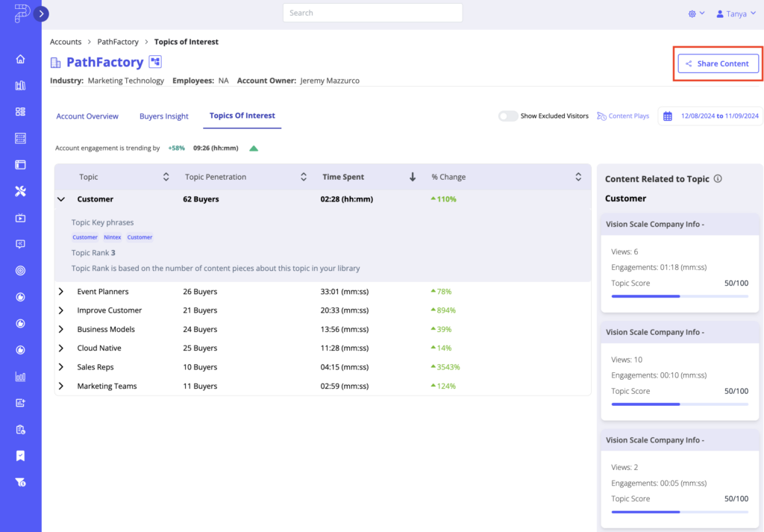Click the Nintex key phrase tag
764x532 pixels.
[x=112, y=237]
